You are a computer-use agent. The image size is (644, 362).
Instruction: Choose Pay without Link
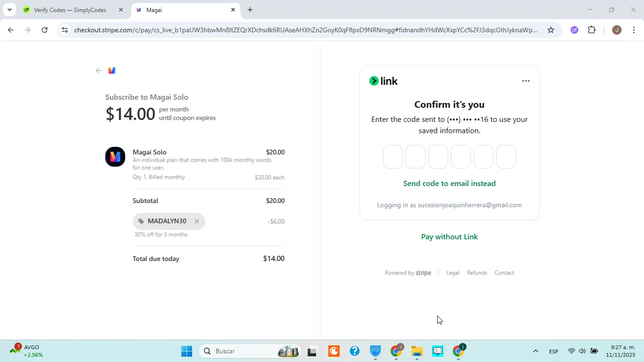449,237
